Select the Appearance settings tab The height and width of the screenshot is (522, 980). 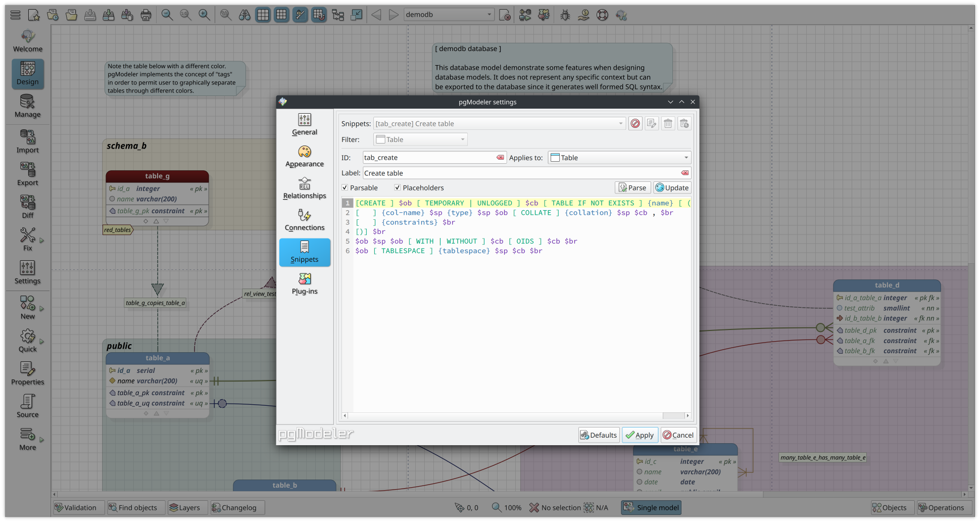305,157
